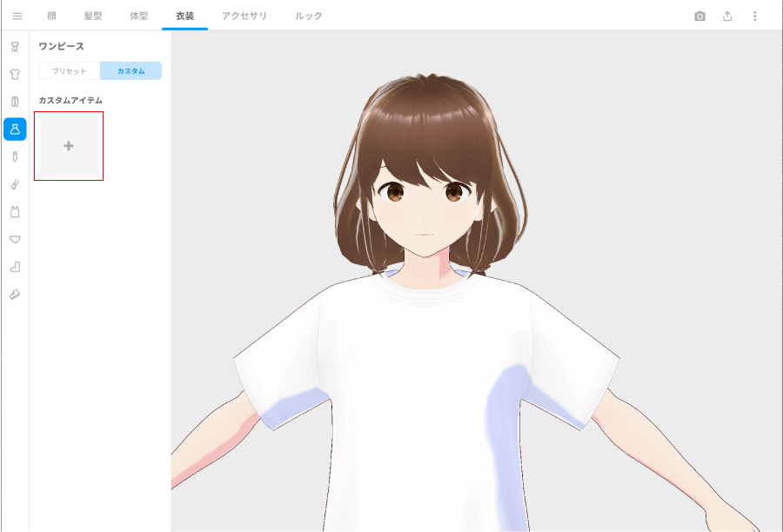Take a snapshot with camera icon
The image size is (783, 532).
click(700, 16)
